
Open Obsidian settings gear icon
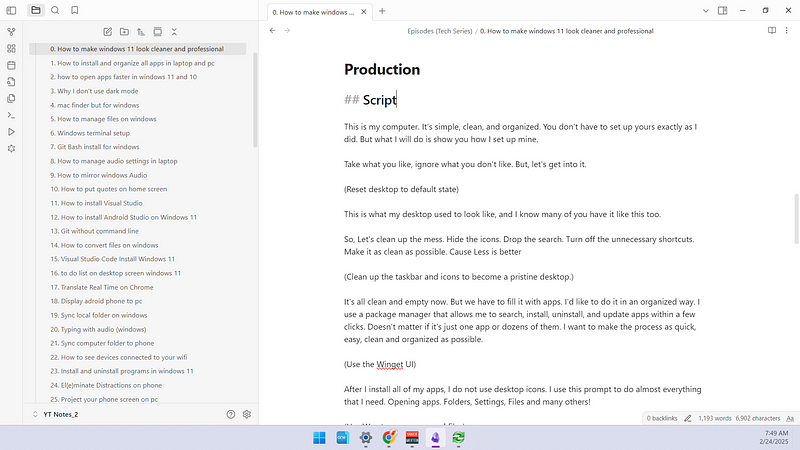[247, 414]
